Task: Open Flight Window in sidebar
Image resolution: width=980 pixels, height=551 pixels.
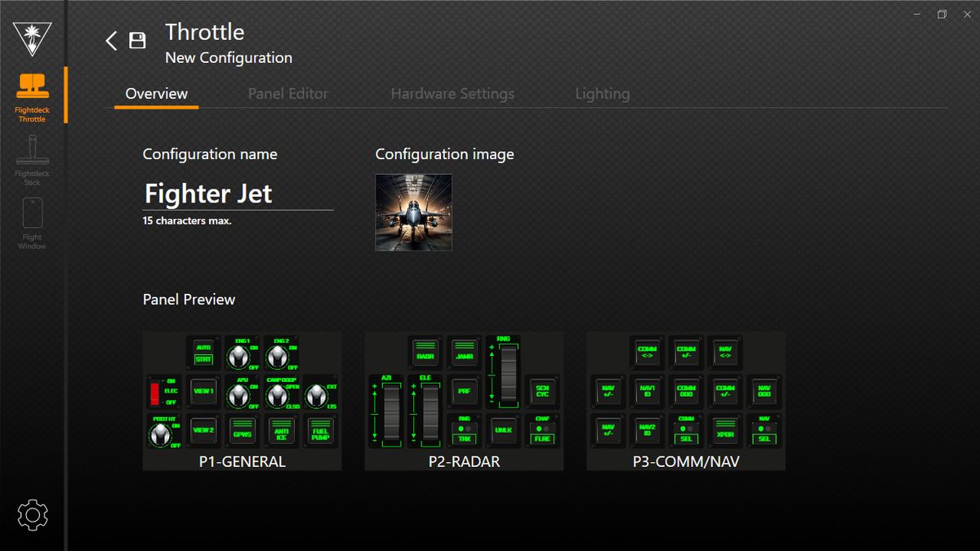Action: [x=33, y=224]
